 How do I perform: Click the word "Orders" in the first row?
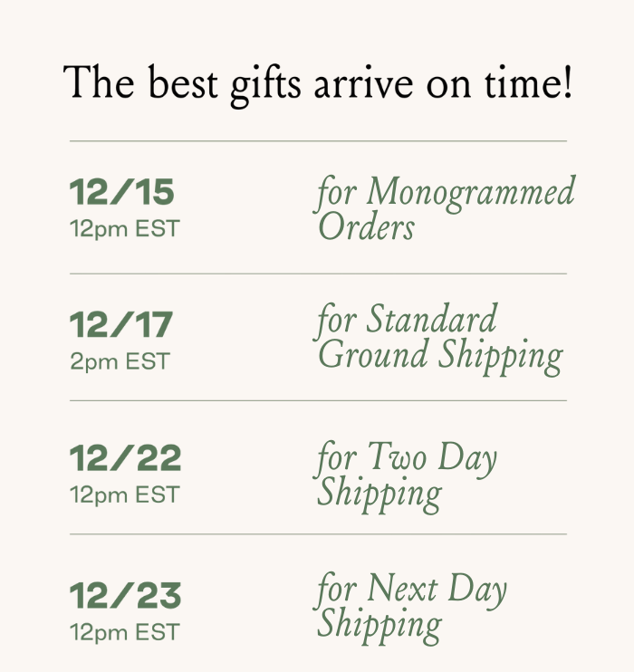coord(367,226)
